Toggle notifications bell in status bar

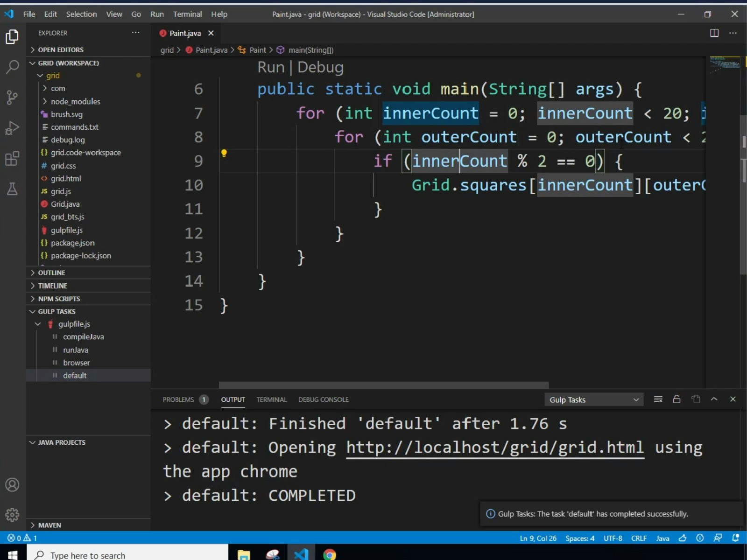click(737, 538)
